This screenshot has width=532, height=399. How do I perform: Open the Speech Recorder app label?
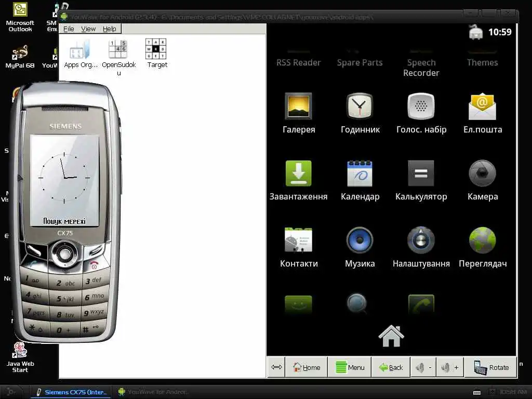point(421,68)
